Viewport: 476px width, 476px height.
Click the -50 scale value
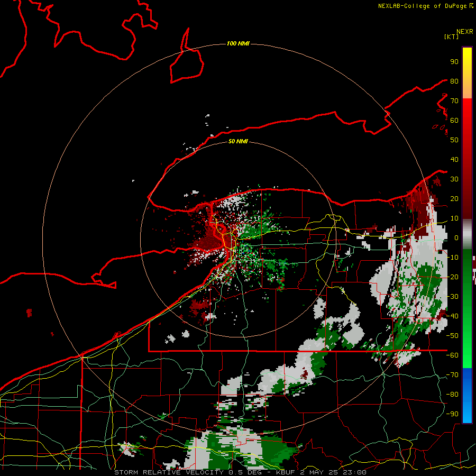coord(452,335)
